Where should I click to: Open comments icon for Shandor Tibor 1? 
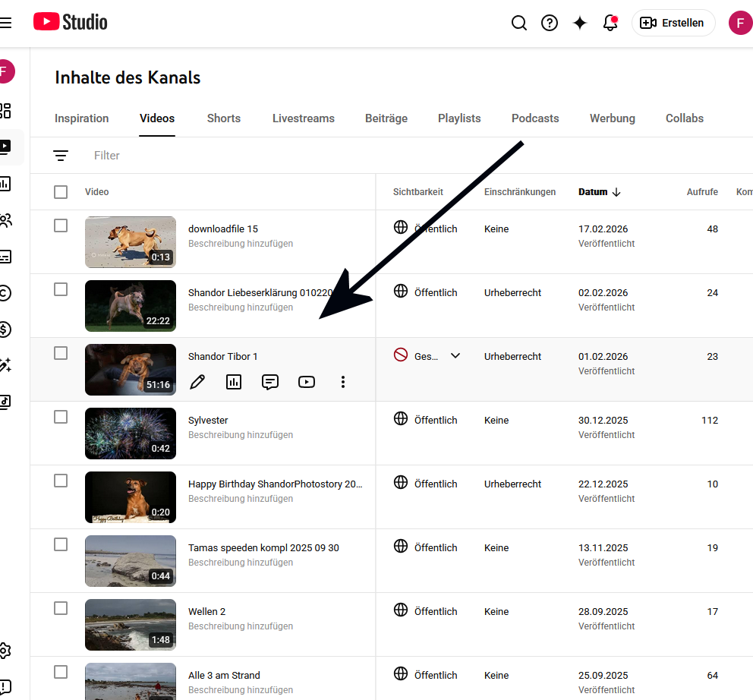click(270, 382)
